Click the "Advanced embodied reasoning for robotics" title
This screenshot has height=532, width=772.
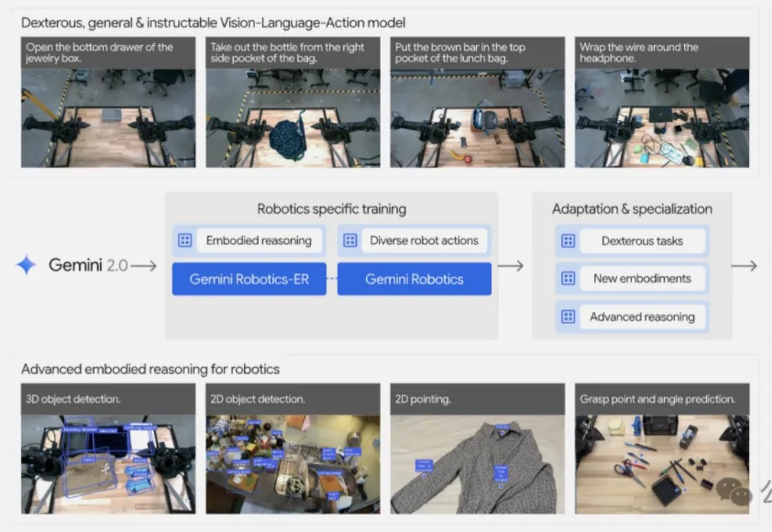pos(150,369)
